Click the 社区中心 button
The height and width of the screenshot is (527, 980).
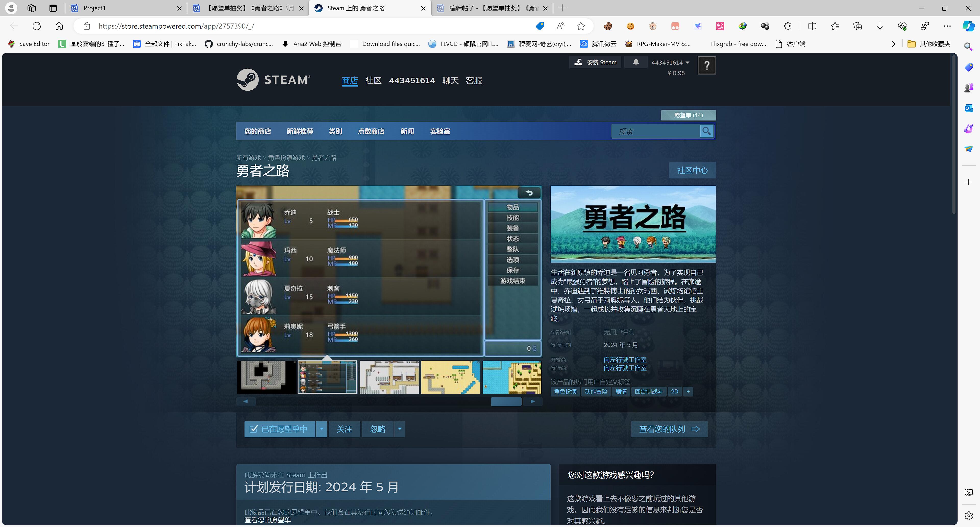(x=692, y=170)
